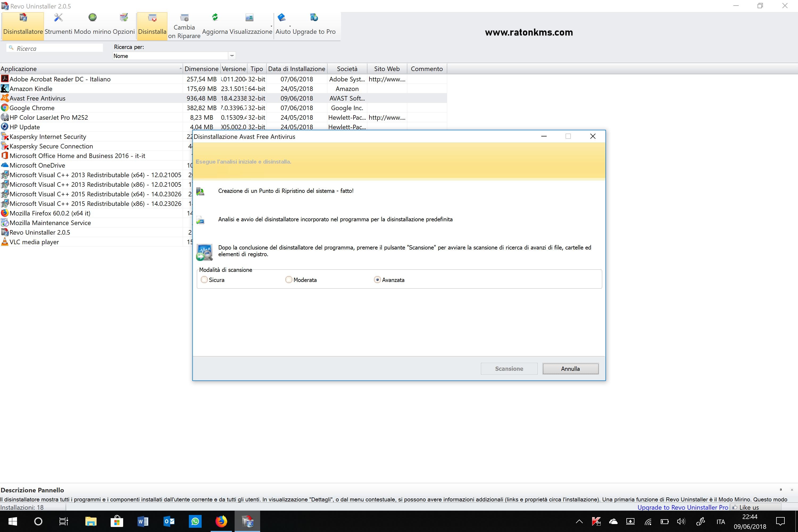The width and height of the screenshot is (798, 532).
Task: Open File Explorer from taskbar
Action: tap(91, 521)
